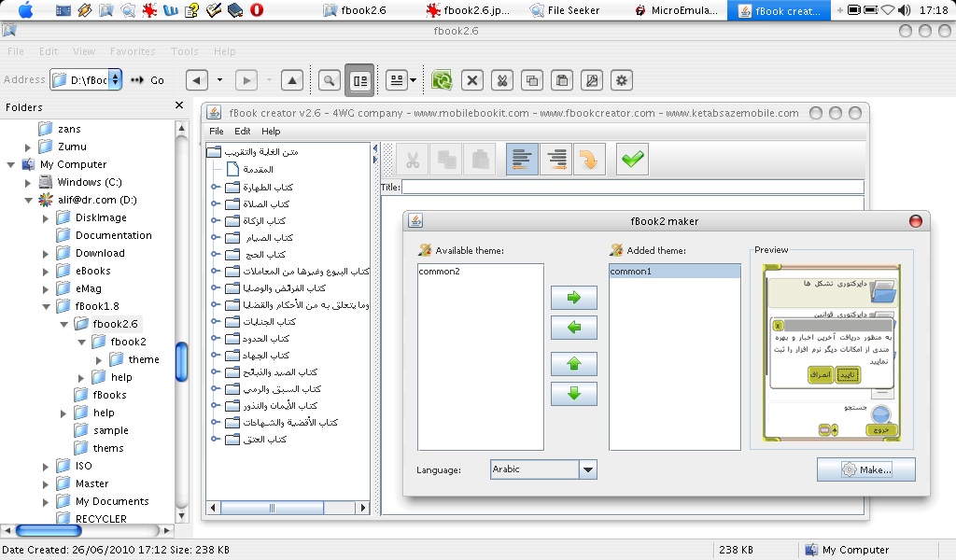Click the Delete X icon in file manager

(x=471, y=80)
